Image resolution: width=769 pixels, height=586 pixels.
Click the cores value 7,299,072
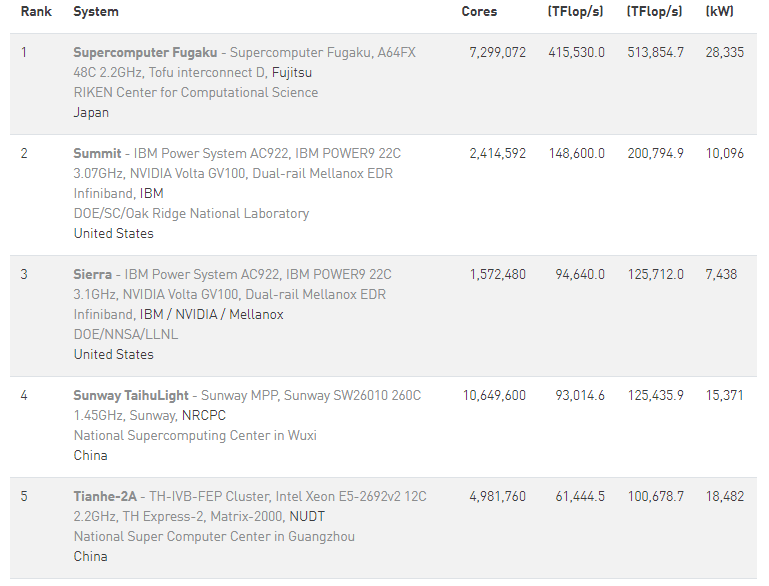pyautogui.click(x=497, y=52)
